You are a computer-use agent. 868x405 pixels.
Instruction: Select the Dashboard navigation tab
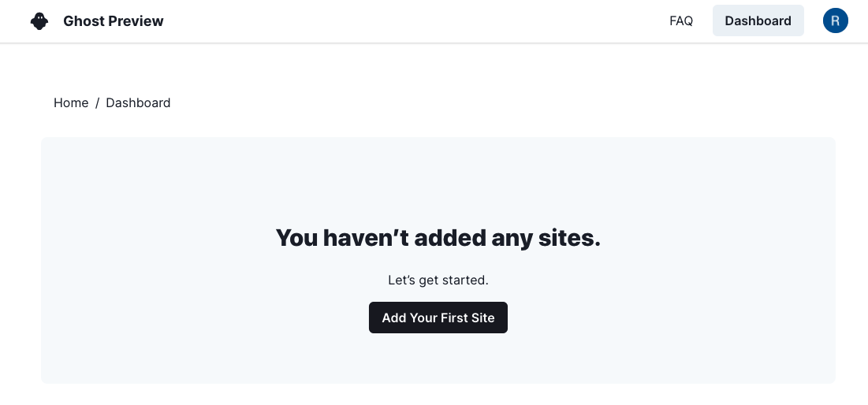pyautogui.click(x=758, y=20)
